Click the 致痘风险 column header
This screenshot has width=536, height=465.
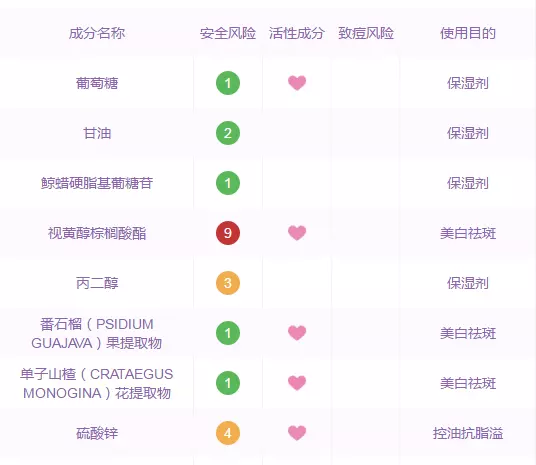click(366, 33)
